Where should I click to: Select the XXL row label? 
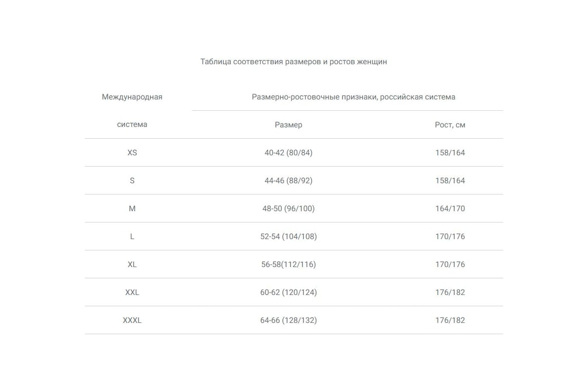[132, 293]
